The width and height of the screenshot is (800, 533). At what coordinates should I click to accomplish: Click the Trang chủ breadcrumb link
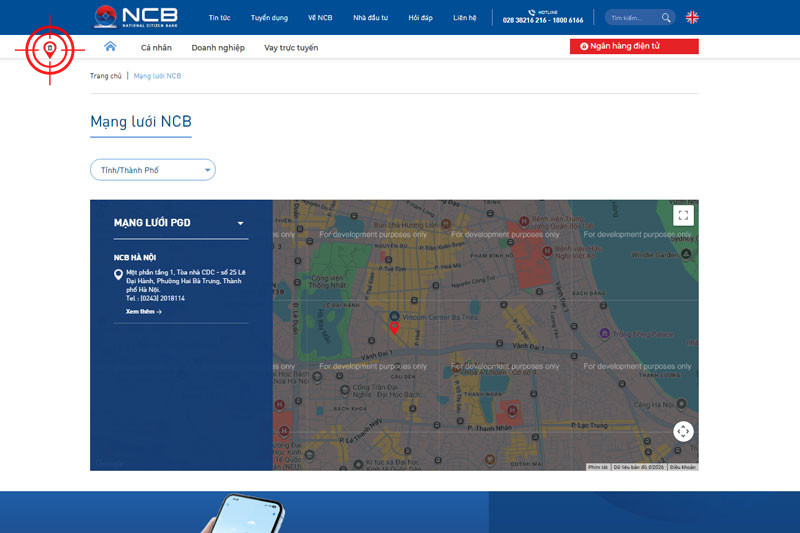point(106,76)
